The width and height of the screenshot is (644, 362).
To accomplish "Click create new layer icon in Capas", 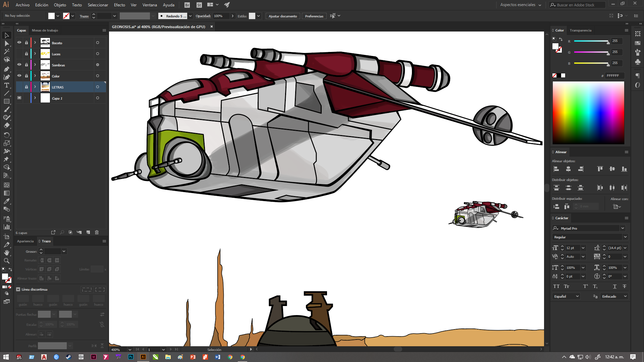I will (x=88, y=232).
